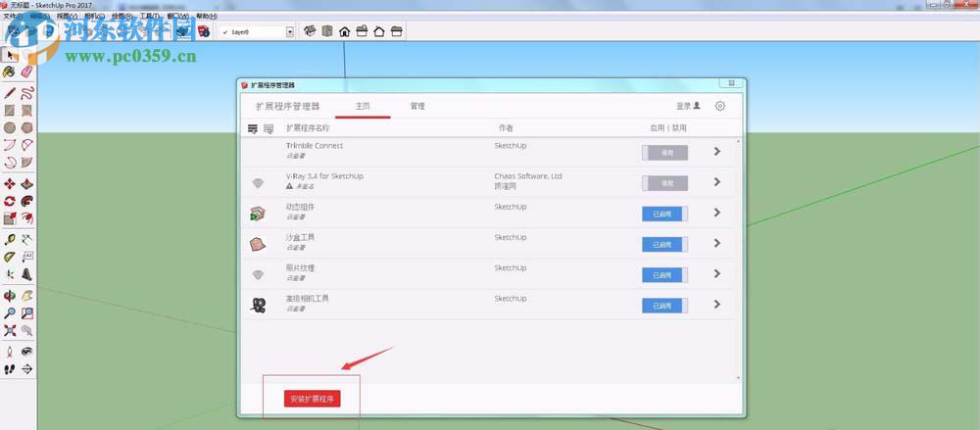980x430 pixels.
Task: Select the Follow Me tool
Action: pos(26,201)
